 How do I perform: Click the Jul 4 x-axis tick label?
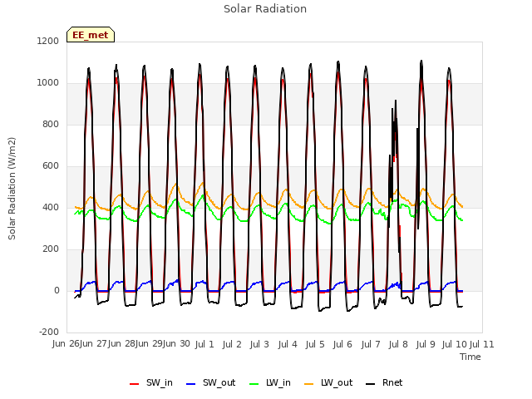click(288, 344)
